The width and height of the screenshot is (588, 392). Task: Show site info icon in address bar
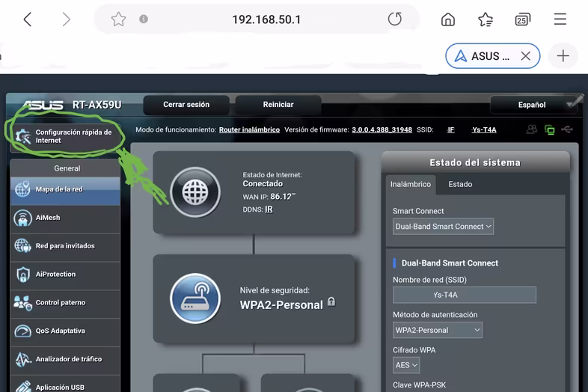click(x=143, y=19)
